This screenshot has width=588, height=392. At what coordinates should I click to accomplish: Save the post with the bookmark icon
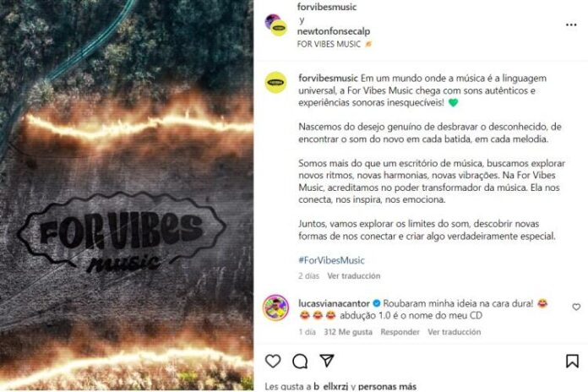[x=572, y=362]
